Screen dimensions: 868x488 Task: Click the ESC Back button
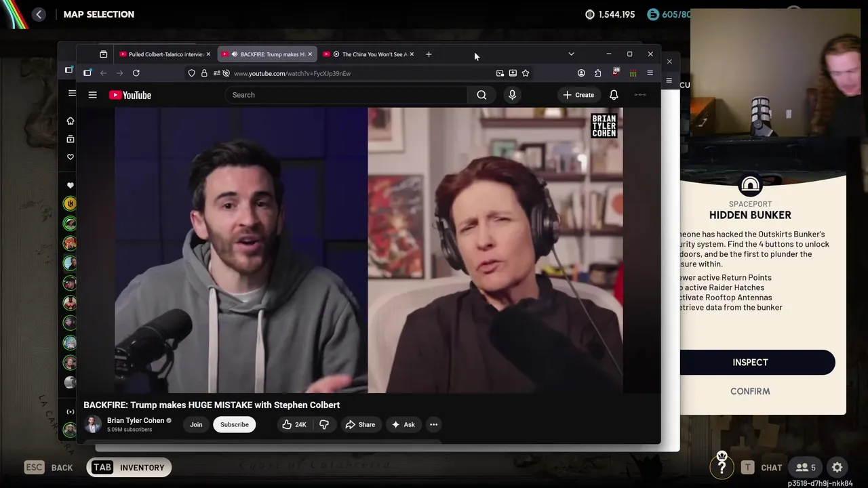(x=48, y=467)
